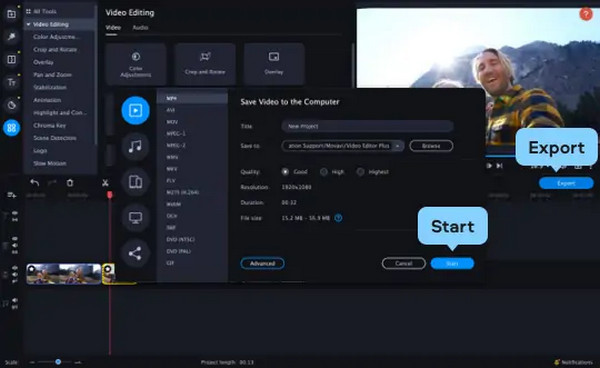Select Slow Motion in tools list

[x=50, y=163]
